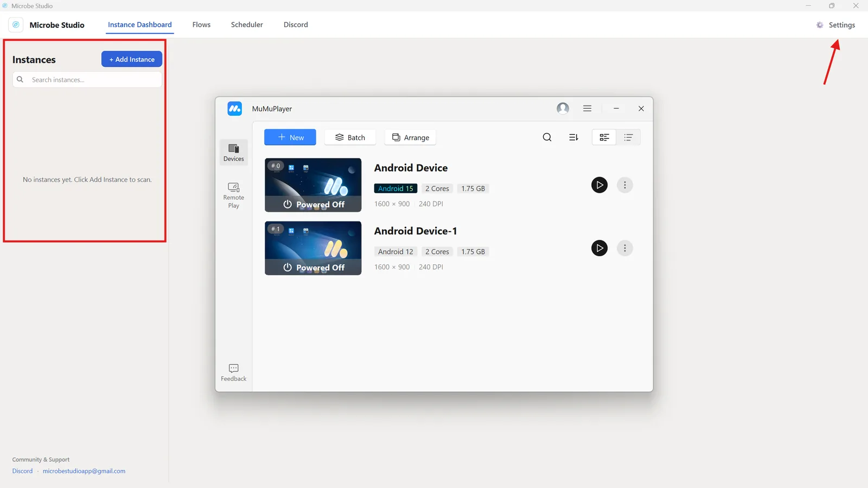Click the New button in MuMuPlayer
The width and height of the screenshot is (868, 488).
click(x=290, y=137)
